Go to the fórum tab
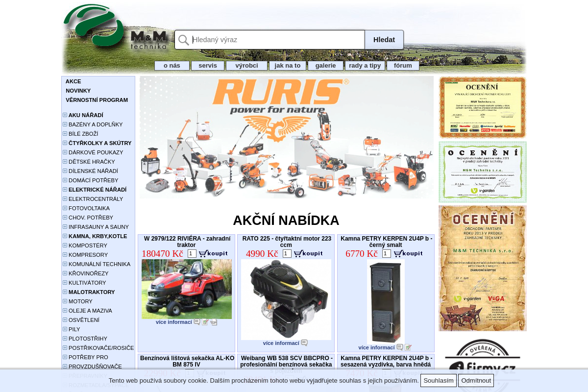The height and width of the screenshot is (392, 588). point(403,66)
